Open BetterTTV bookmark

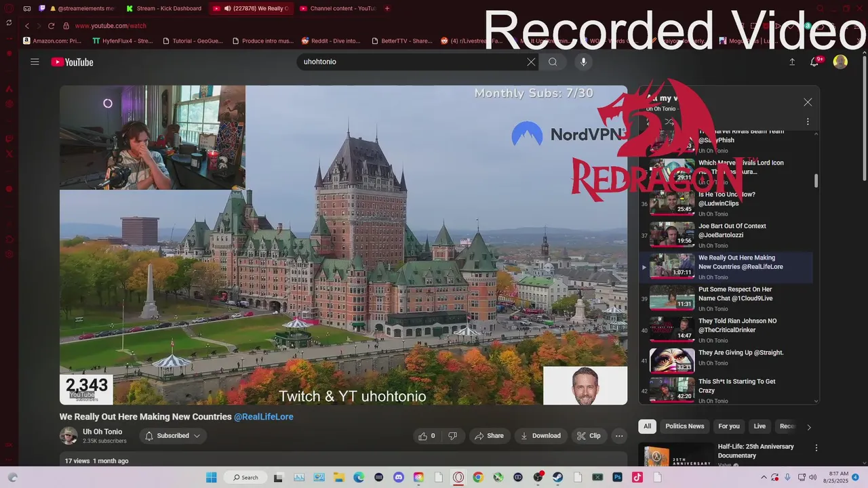[x=402, y=41]
